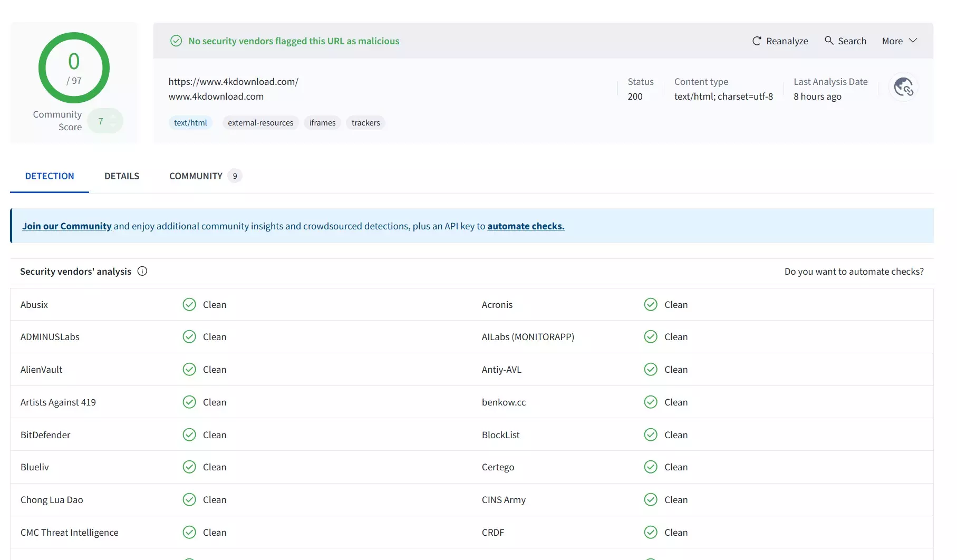
Task: Click the Chong Lua Dao vendor name
Action: pos(52,499)
